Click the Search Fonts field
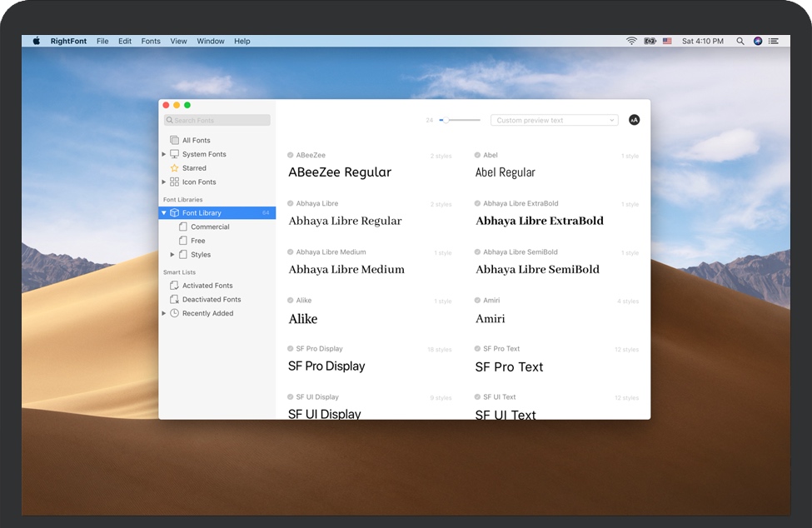This screenshot has height=528, width=812. click(217, 120)
